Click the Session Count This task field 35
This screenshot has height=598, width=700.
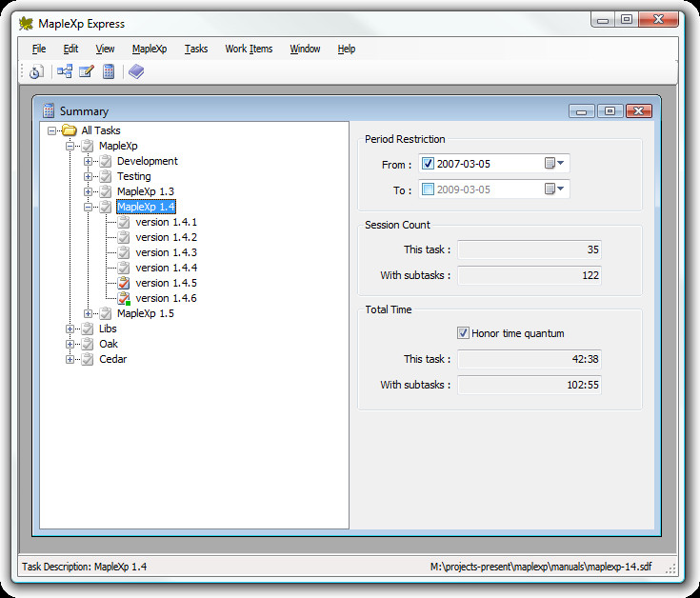tap(530, 249)
